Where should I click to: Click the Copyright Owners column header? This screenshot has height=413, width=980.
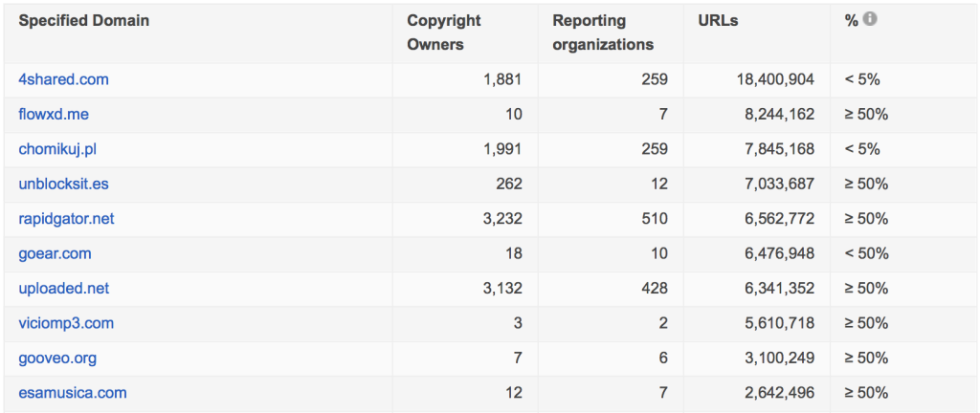[444, 33]
